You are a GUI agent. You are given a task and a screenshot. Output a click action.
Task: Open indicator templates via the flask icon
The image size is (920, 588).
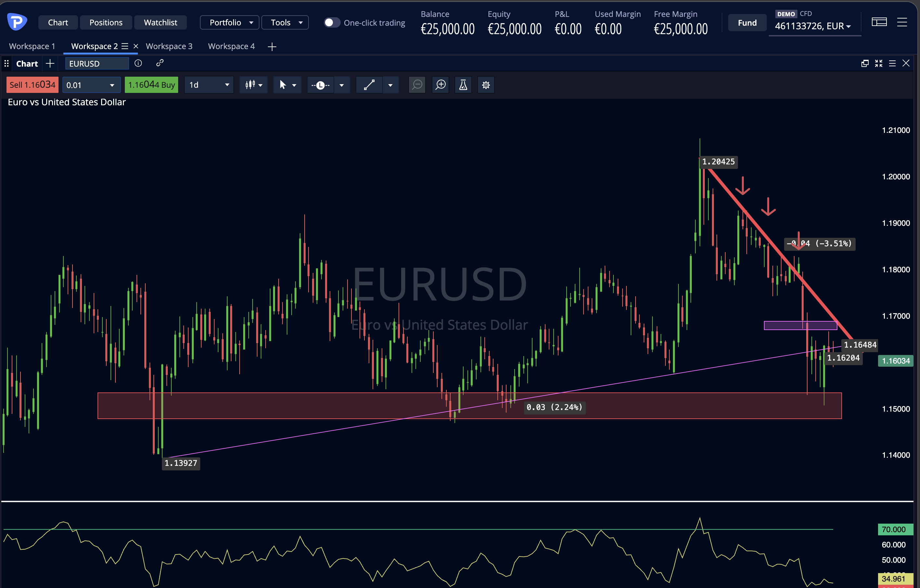[x=463, y=85]
